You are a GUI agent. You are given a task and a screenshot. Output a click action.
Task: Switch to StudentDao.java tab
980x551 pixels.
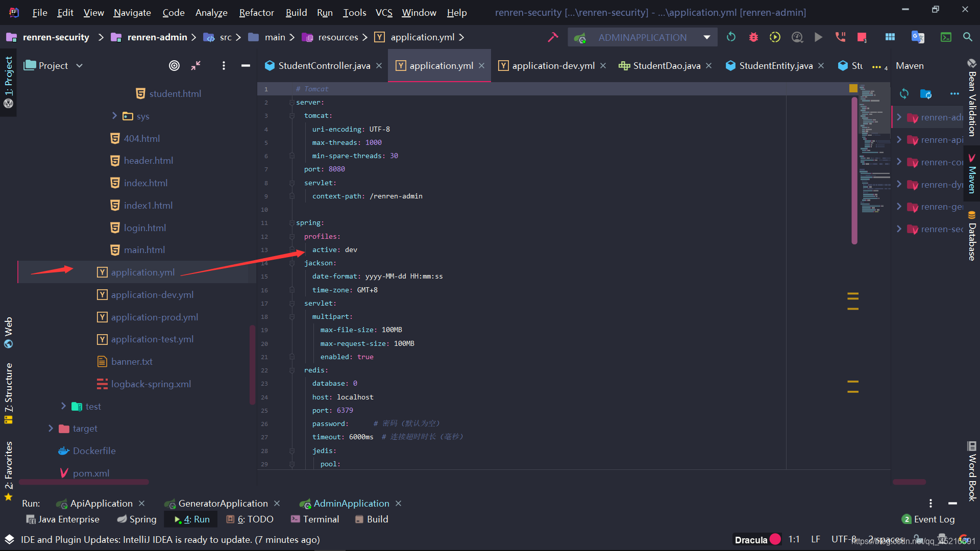pyautogui.click(x=666, y=66)
